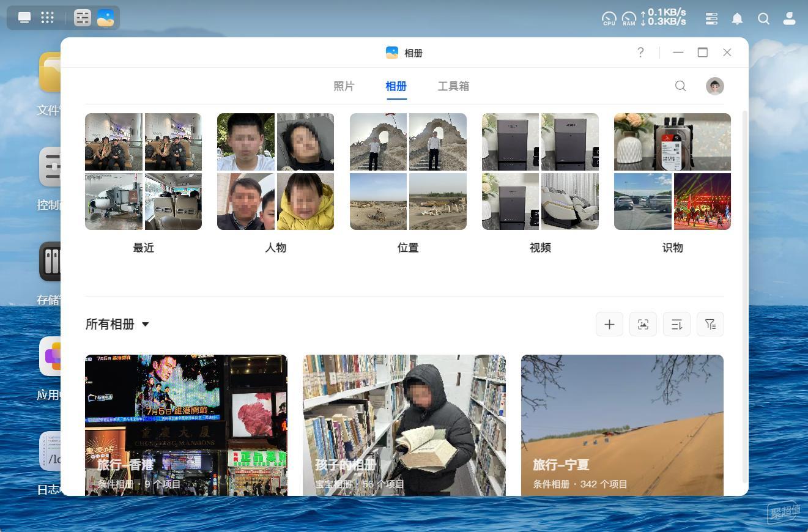Image resolution: width=808 pixels, height=532 pixels.
Task: Switch to the 照片 tab
Action: tap(344, 86)
